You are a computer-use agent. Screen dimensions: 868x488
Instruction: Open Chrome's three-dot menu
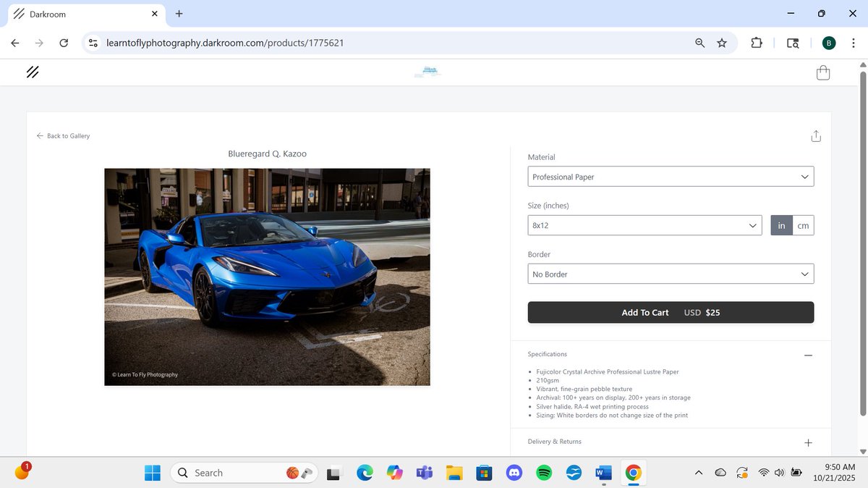pyautogui.click(x=854, y=43)
